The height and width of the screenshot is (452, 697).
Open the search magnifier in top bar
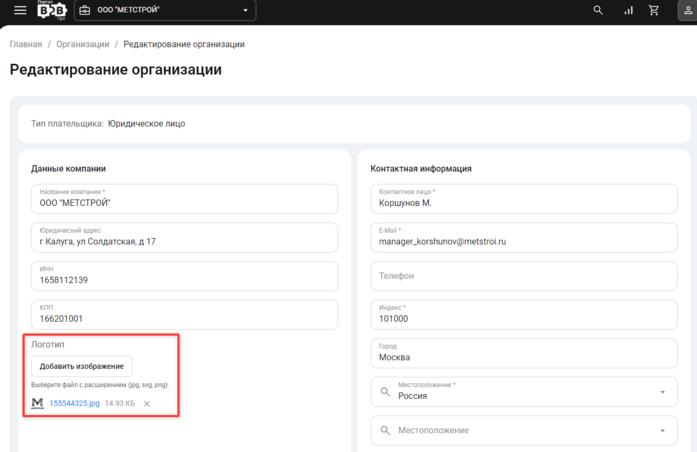pos(598,10)
